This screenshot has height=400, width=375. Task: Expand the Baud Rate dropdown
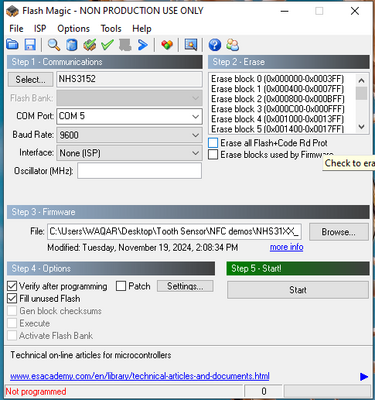click(x=196, y=135)
